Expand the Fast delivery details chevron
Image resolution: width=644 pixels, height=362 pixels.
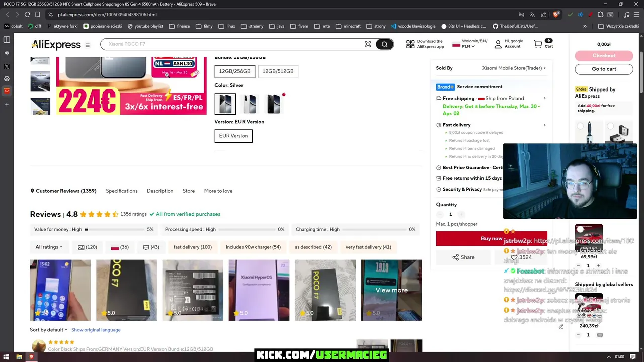click(x=545, y=125)
